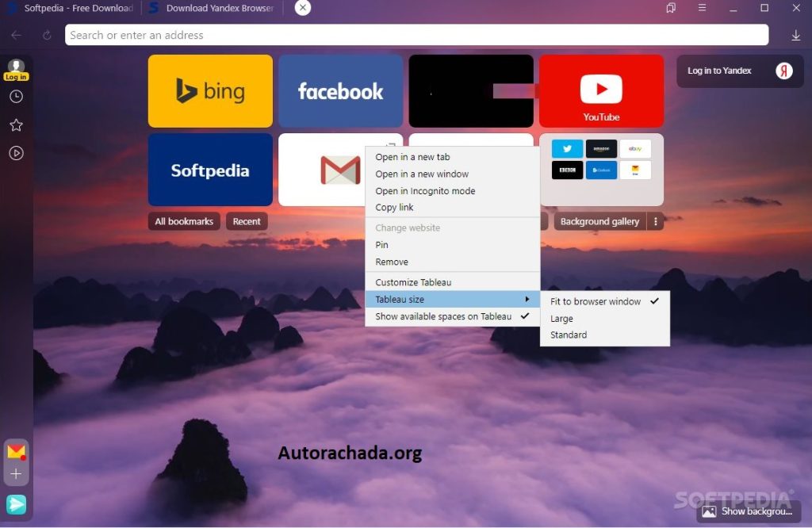Click the Yandex Я logo icon
812x528 pixels.
coord(784,71)
